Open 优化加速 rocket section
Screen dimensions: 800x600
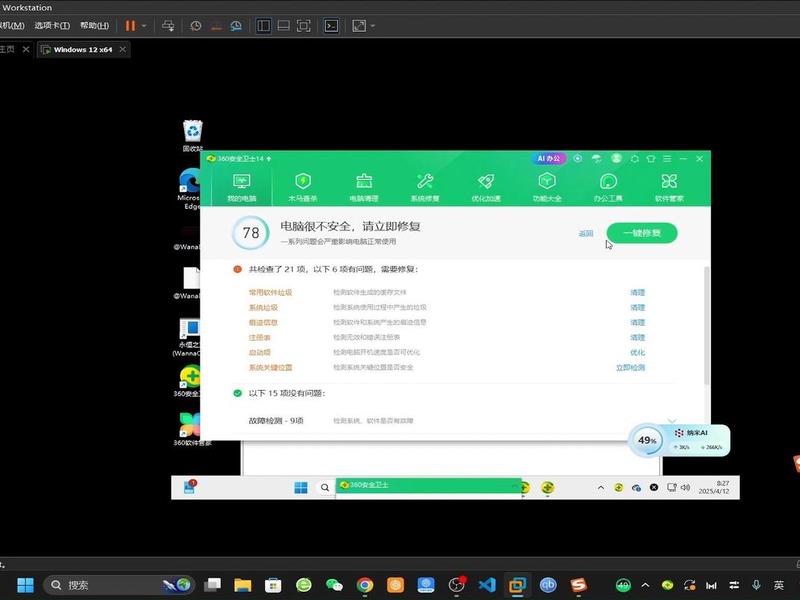486,187
